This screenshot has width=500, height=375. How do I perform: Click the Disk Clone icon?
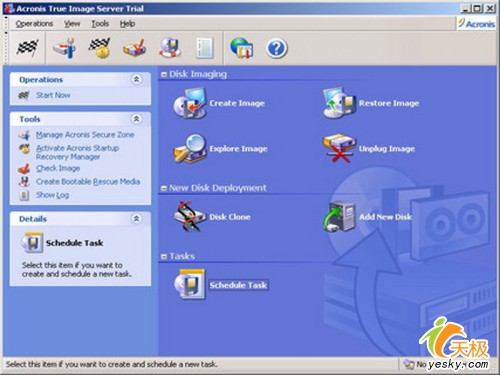pos(190,217)
